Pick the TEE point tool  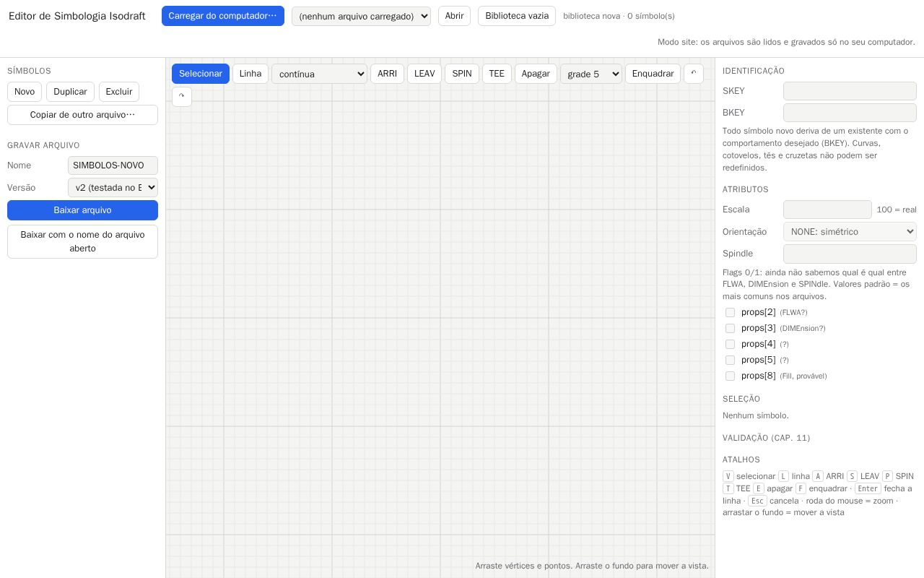pyautogui.click(x=497, y=74)
